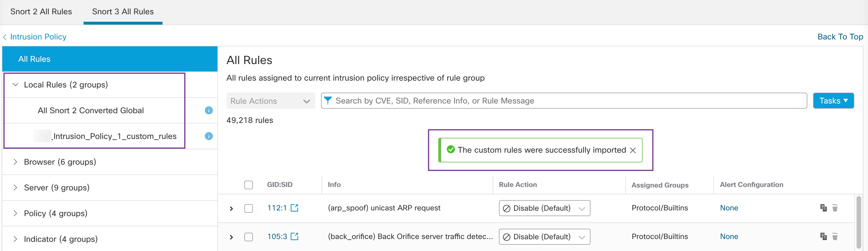Open the Rule Actions dropdown
The width and height of the screenshot is (868, 251).
[270, 101]
